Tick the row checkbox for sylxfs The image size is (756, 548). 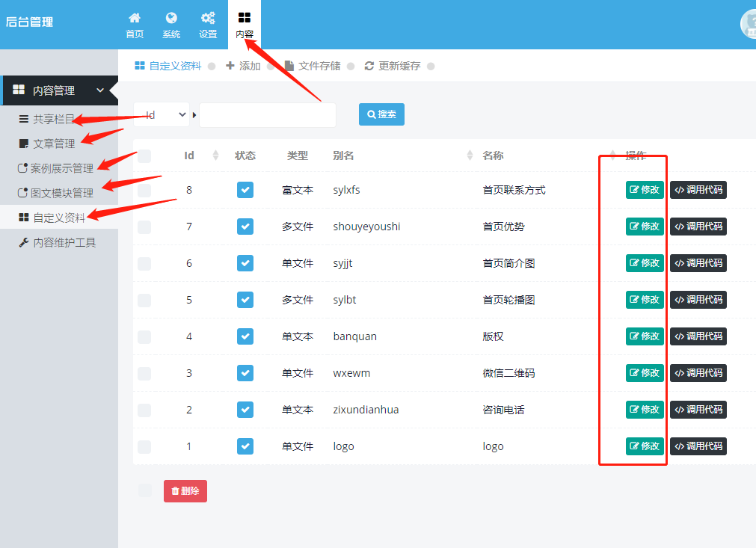pyautogui.click(x=144, y=191)
